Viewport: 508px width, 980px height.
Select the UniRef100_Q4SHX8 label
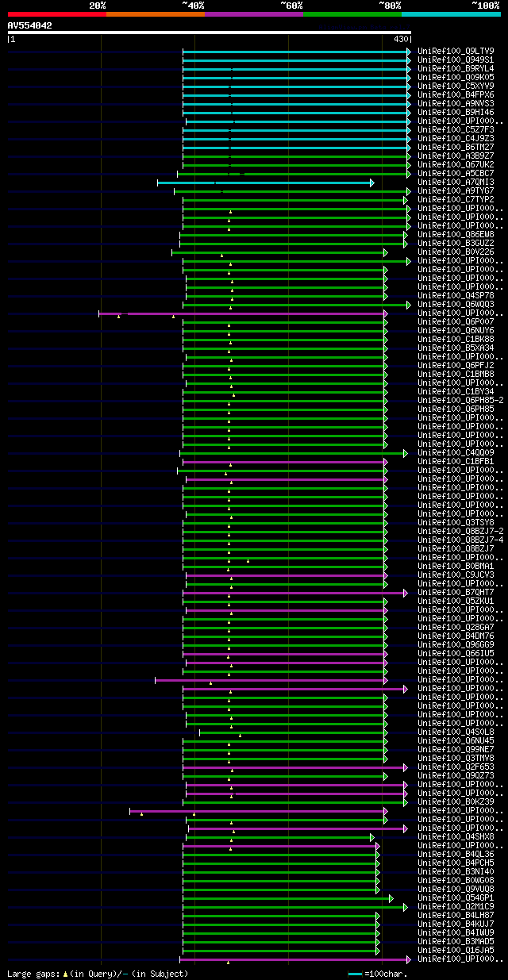(456, 836)
